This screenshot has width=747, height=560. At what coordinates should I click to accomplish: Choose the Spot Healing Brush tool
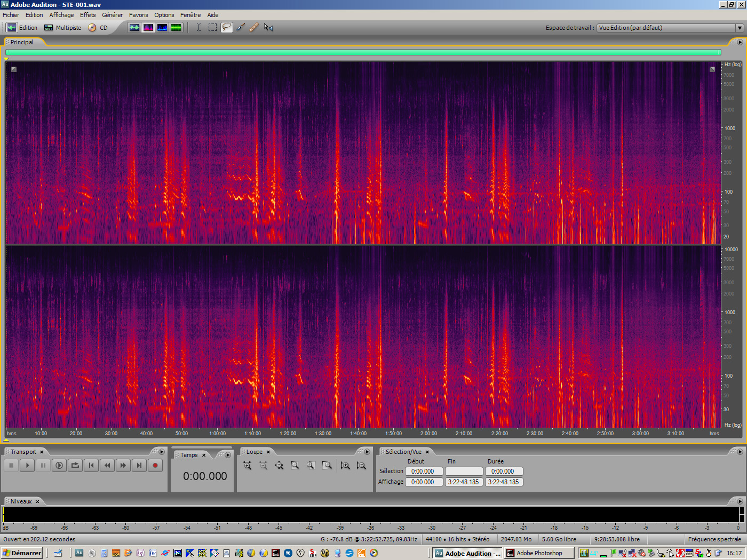[255, 27]
